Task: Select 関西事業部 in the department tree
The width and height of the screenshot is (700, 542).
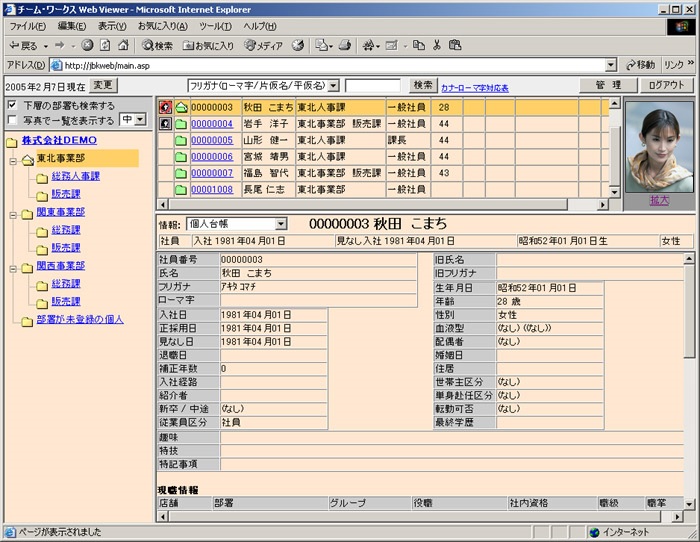Action: click(61, 266)
